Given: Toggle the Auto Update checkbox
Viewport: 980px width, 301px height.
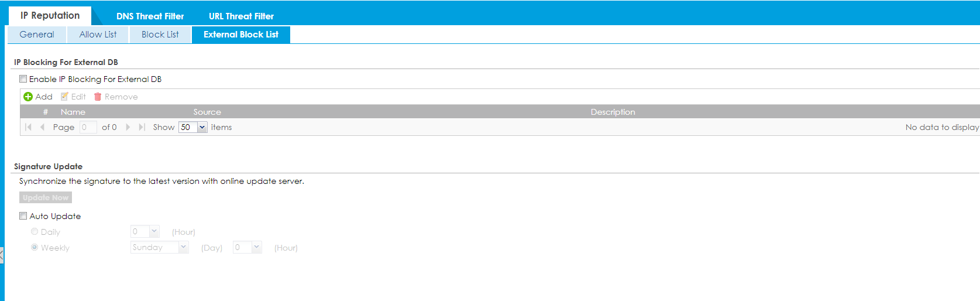Looking at the screenshot, I should point(23,216).
